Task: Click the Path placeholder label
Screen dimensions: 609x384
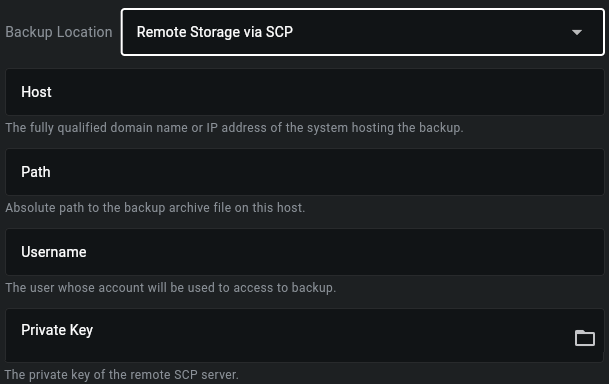Action: point(36,172)
